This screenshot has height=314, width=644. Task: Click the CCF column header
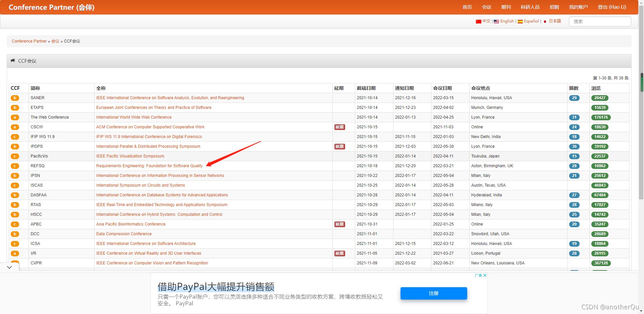[x=15, y=88]
